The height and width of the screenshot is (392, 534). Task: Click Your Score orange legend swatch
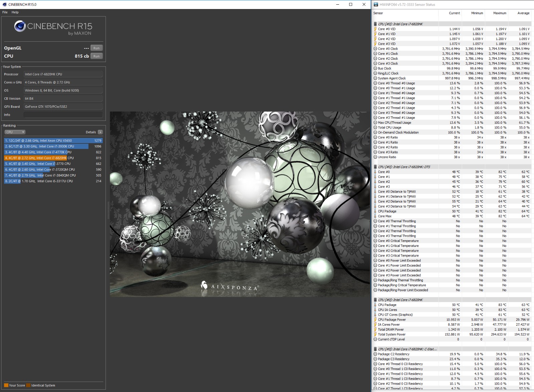6,385
